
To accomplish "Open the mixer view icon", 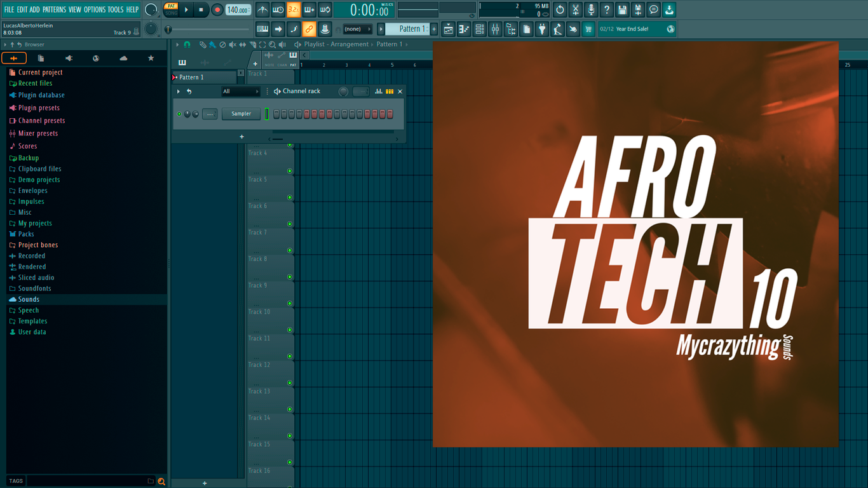I will coord(495,29).
